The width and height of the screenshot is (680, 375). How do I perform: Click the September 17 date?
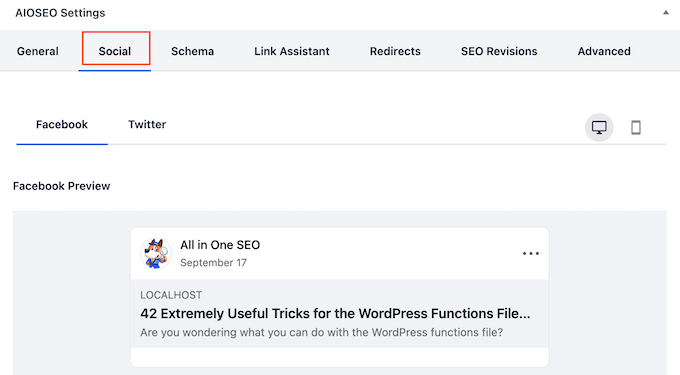pyautogui.click(x=213, y=263)
